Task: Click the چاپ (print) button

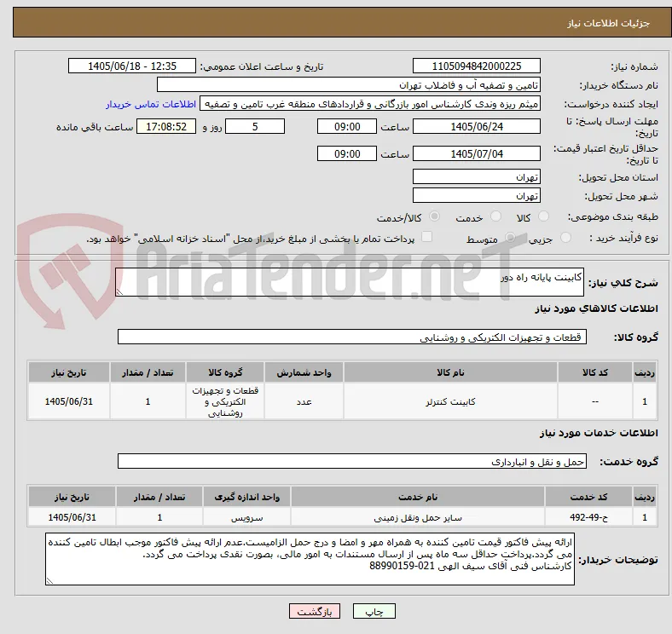Action: [x=374, y=611]
